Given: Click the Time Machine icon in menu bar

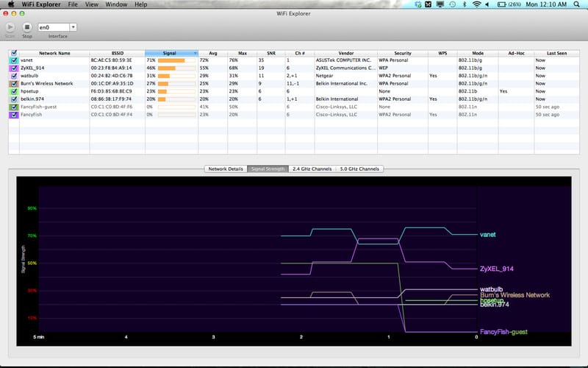Looking at the screenshot, I should click(x=452, y=4).
